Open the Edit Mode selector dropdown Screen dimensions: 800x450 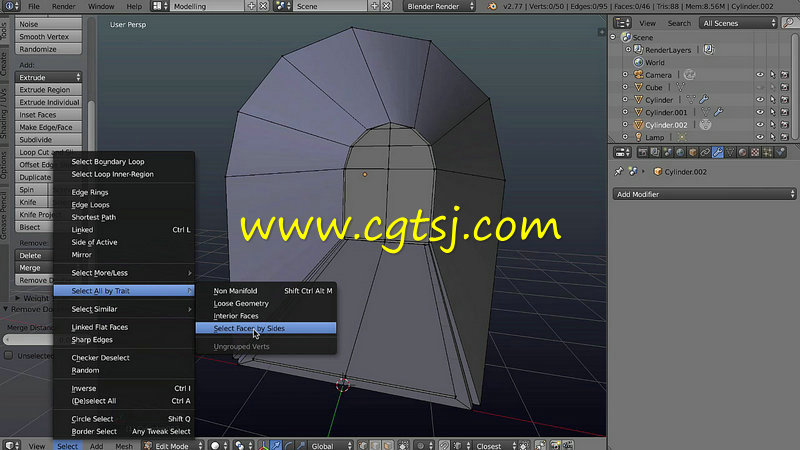point(172,445)
